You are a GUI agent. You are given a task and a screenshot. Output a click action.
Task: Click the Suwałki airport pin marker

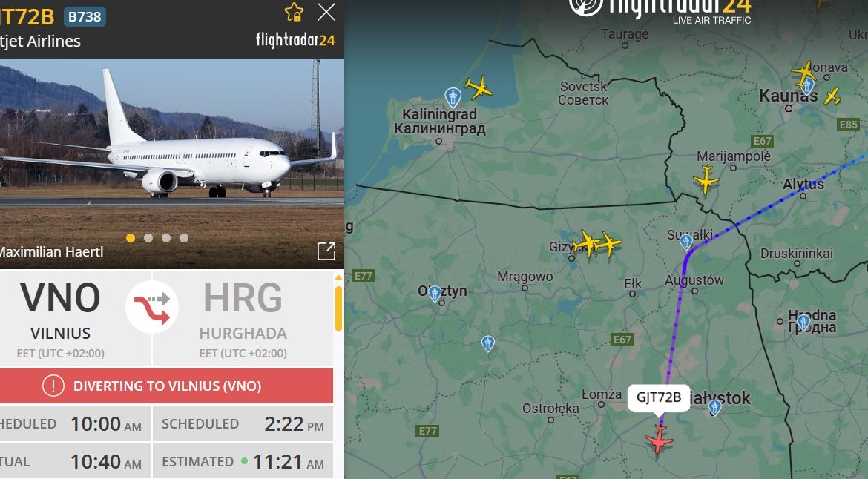pyautogui.click(x=686, y=242)
